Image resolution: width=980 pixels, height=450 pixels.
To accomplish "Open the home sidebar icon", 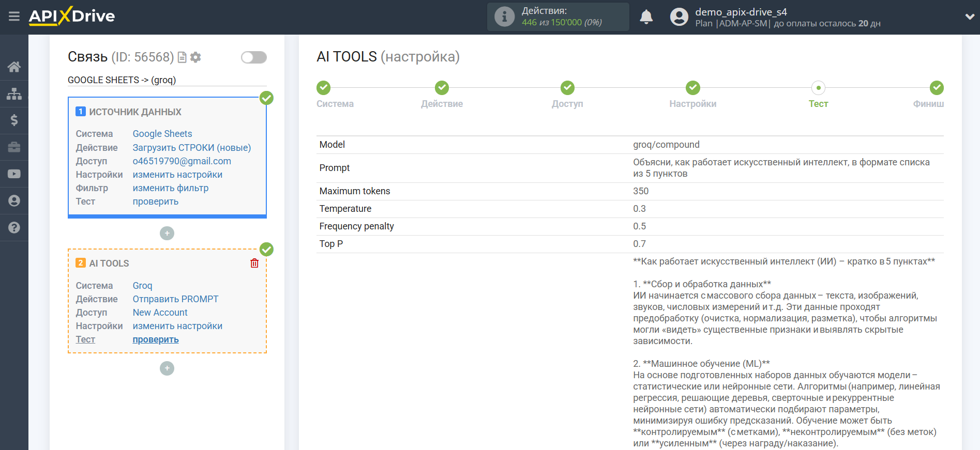I will [x=14, y=67].
